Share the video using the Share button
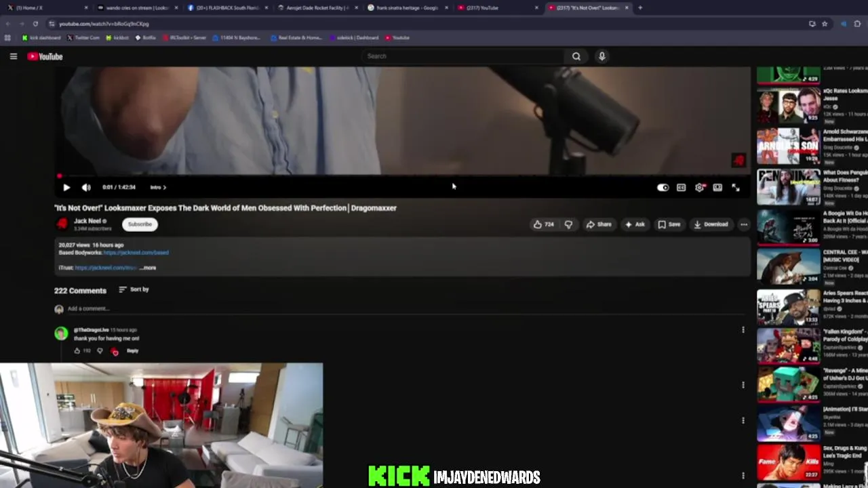868x488 pixels. (599, 224)
